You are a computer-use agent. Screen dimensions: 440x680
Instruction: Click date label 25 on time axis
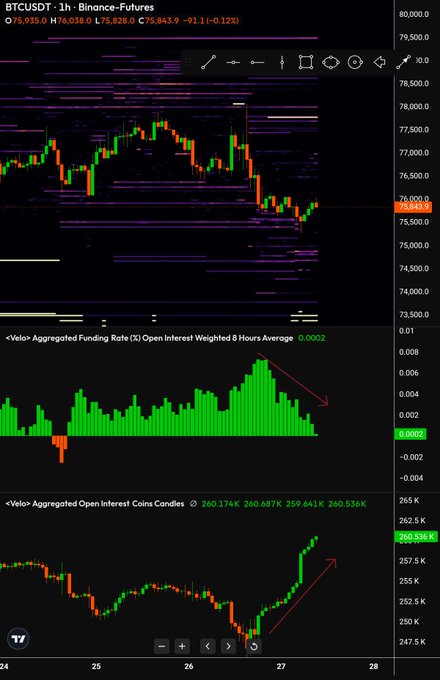tap(96, 666)
